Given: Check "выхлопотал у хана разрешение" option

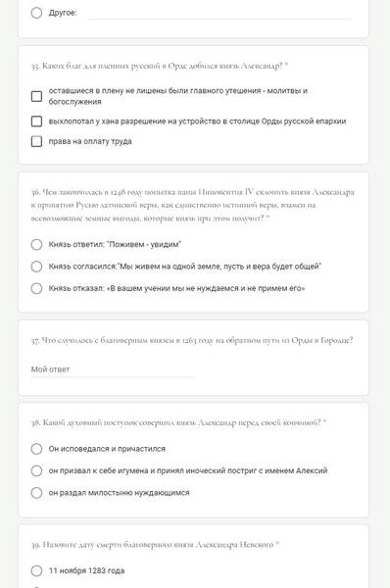Looking at the screenshot, I should (x=36, y=122).
